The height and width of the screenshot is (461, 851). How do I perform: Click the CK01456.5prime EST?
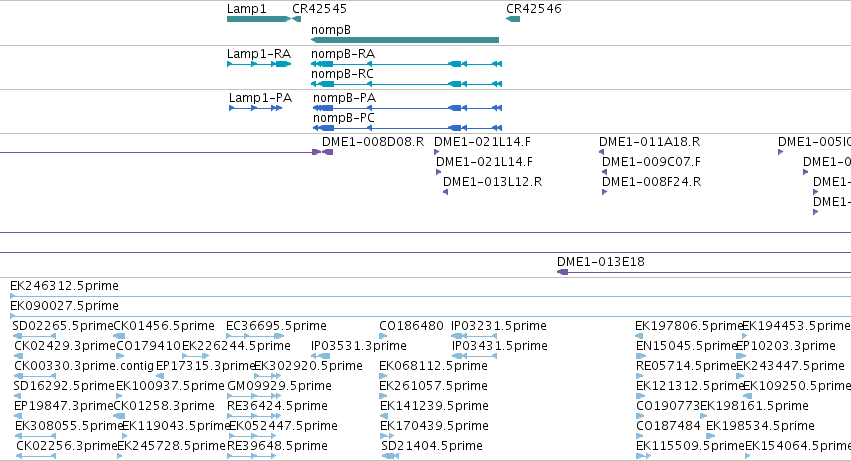pos(119,336)
